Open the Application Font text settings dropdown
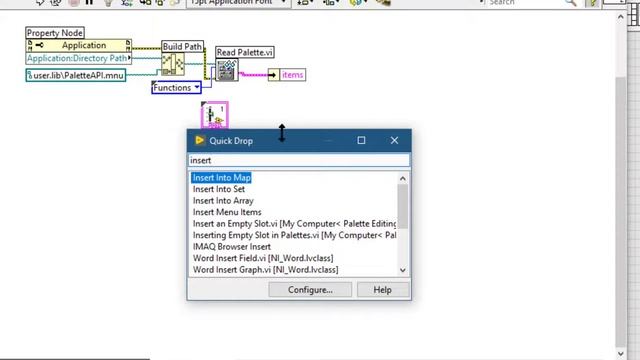The image size is (640, 360). pos(239,3)
